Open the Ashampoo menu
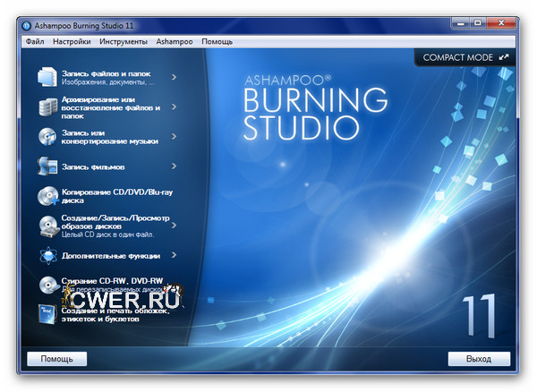This screenshot has width=537, height=392. [x=174, y=41]
